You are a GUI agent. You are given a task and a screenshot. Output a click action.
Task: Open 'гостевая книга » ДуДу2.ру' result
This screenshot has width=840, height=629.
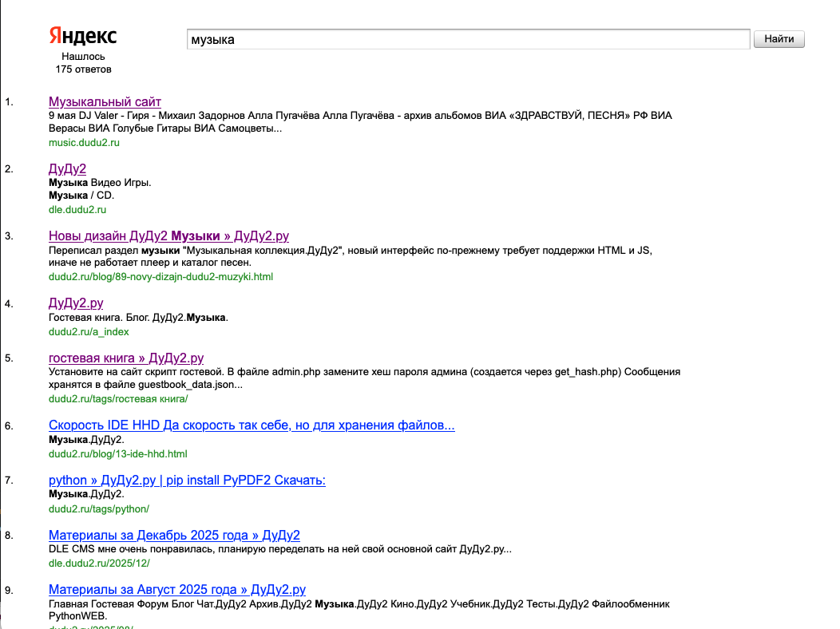pos(126,358)
